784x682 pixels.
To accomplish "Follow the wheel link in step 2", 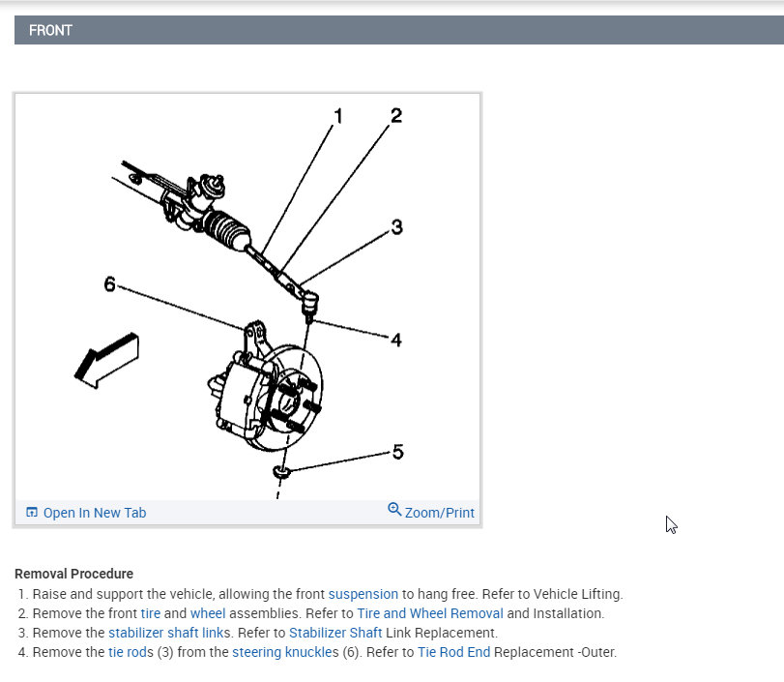I will (x=208, y=613).
